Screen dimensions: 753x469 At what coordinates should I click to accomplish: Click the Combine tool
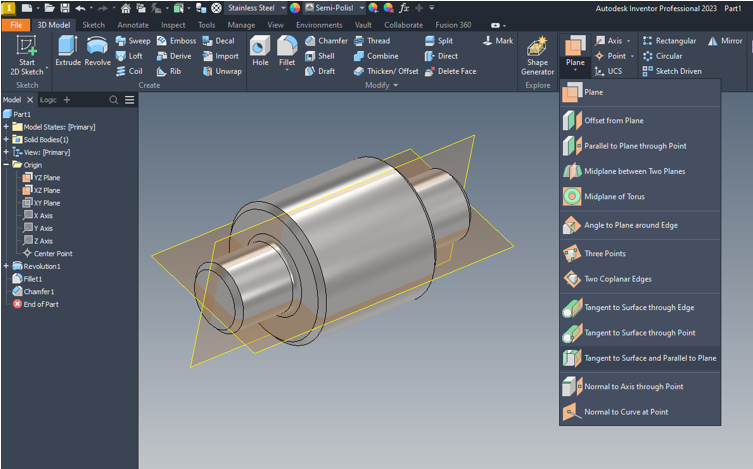click(376, 56)
